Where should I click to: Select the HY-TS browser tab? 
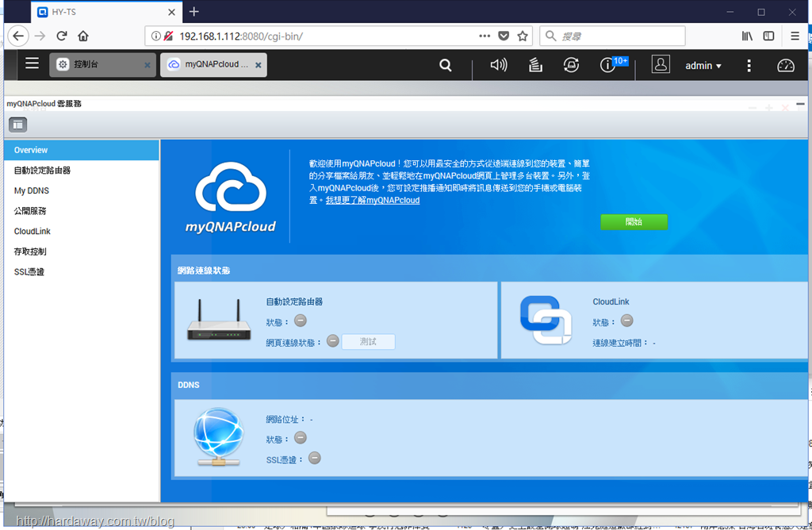(x=107, y=12)
